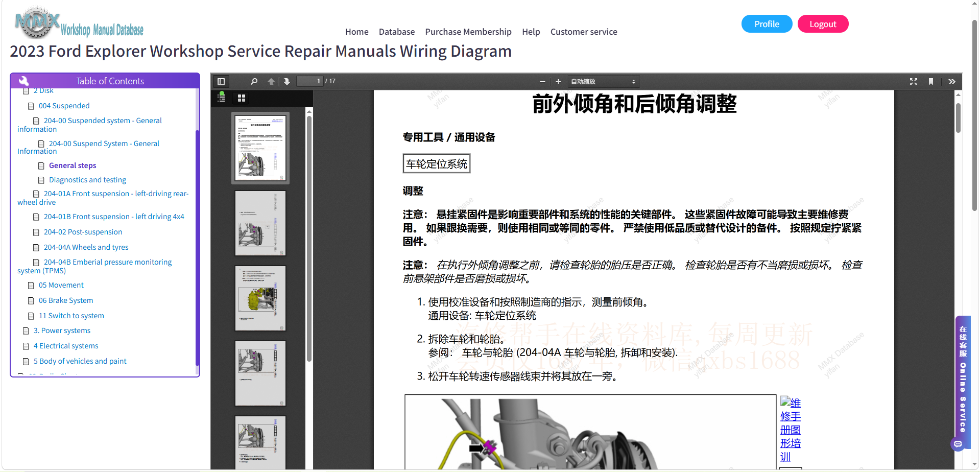The height and width of the screenshot is (472, 980).
Task: Show the document outline view
Action: click(x=221, y=98)
